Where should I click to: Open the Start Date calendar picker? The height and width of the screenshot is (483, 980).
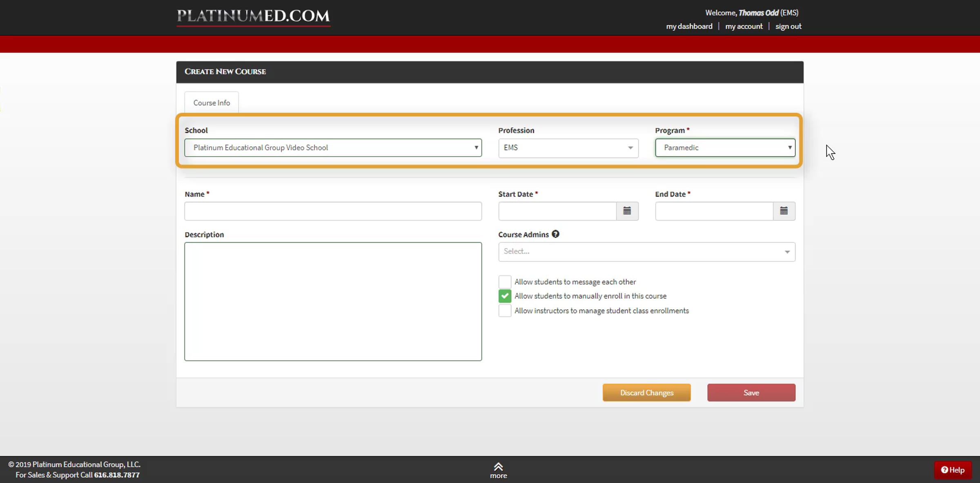pyautogui.click(x=627, y=211)
